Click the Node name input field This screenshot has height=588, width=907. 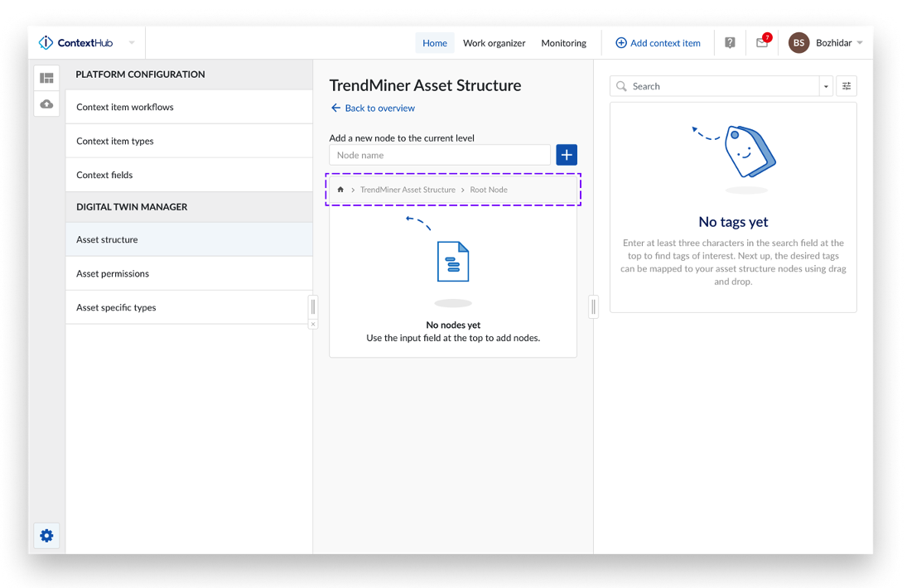coord(439,155)
